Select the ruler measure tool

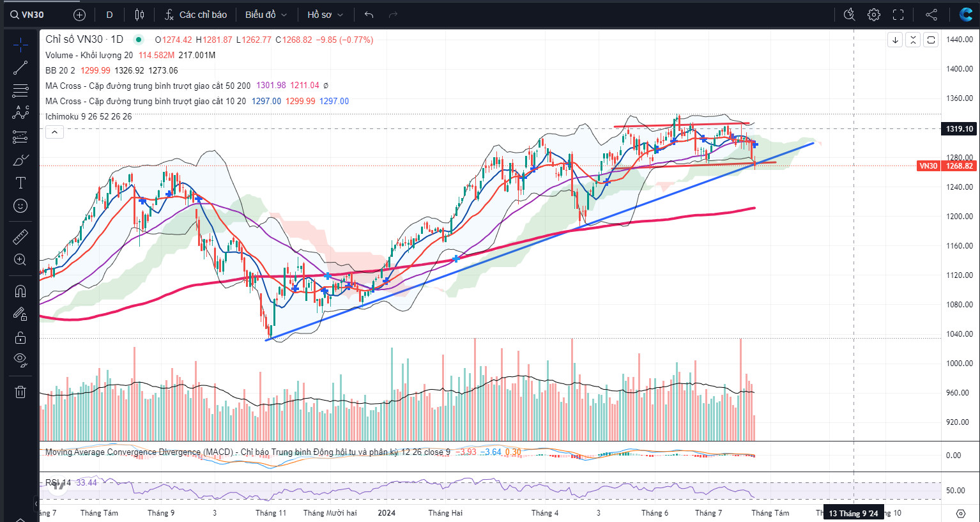point(20,237)
